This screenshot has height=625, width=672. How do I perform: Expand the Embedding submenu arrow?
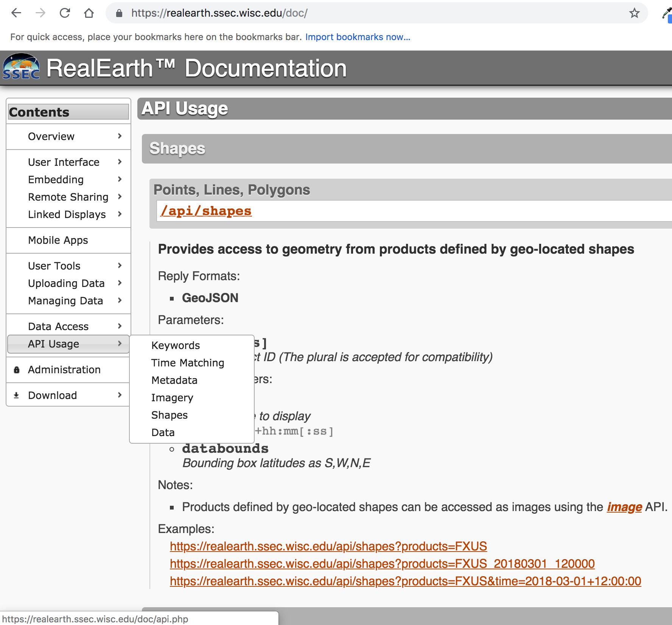pyautogui.click(x=120, y=179)
